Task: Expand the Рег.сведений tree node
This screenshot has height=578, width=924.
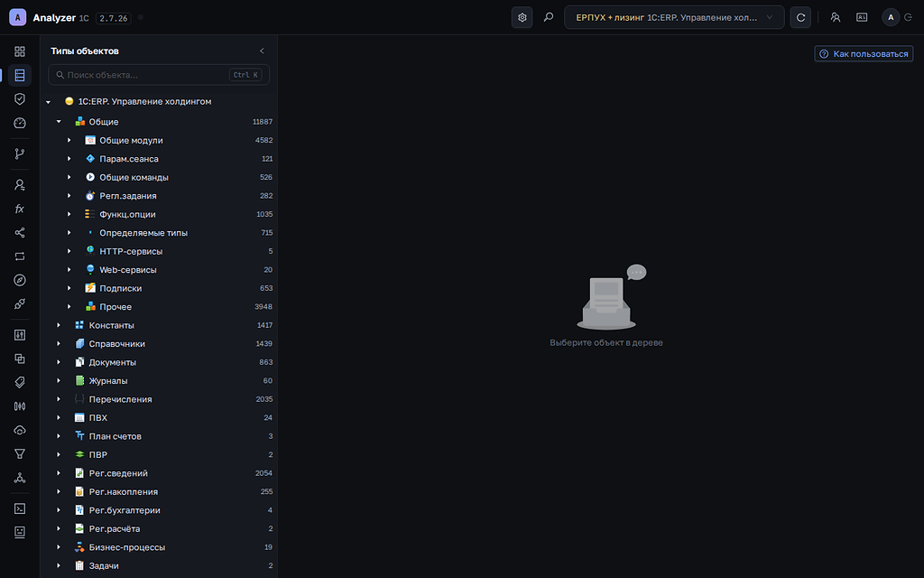Action: (59, 473)
